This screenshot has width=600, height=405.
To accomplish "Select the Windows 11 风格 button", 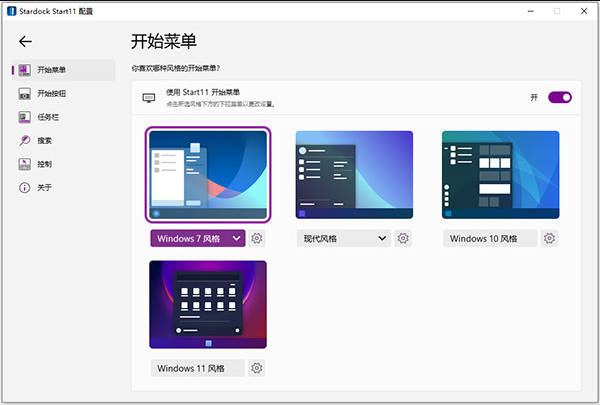I will tap(197, 368).
